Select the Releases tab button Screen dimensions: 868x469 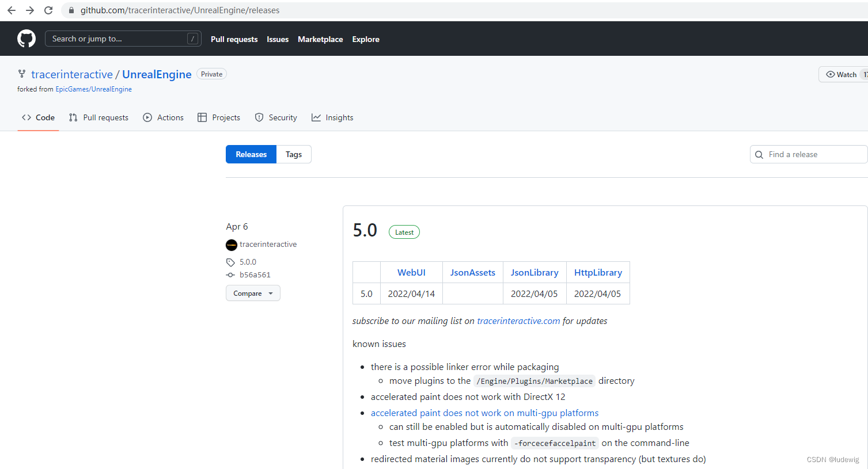point(251,154)
